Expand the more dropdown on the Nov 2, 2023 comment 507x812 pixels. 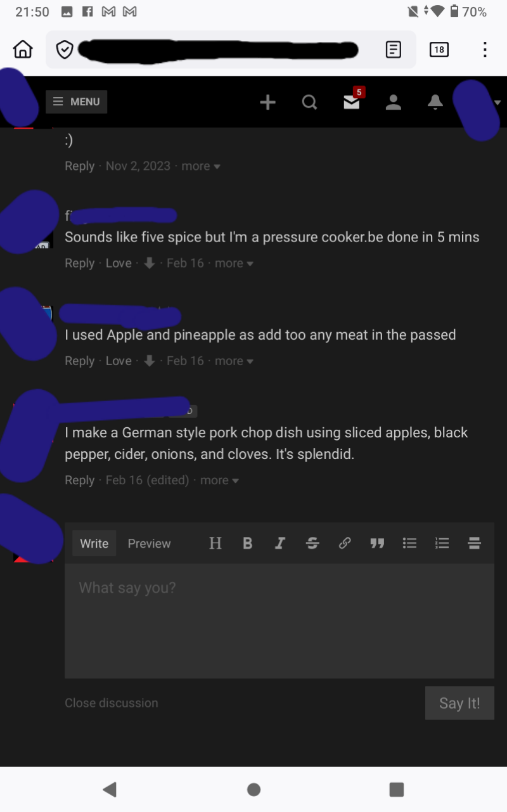pyautogui.click(x=201, y=166)
